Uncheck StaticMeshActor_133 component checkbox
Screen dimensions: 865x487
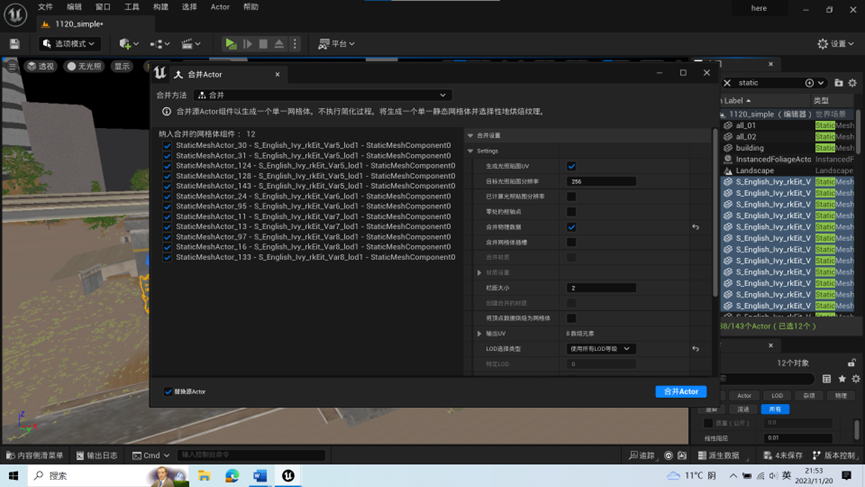pyautogui.click(x=167, y=258)
